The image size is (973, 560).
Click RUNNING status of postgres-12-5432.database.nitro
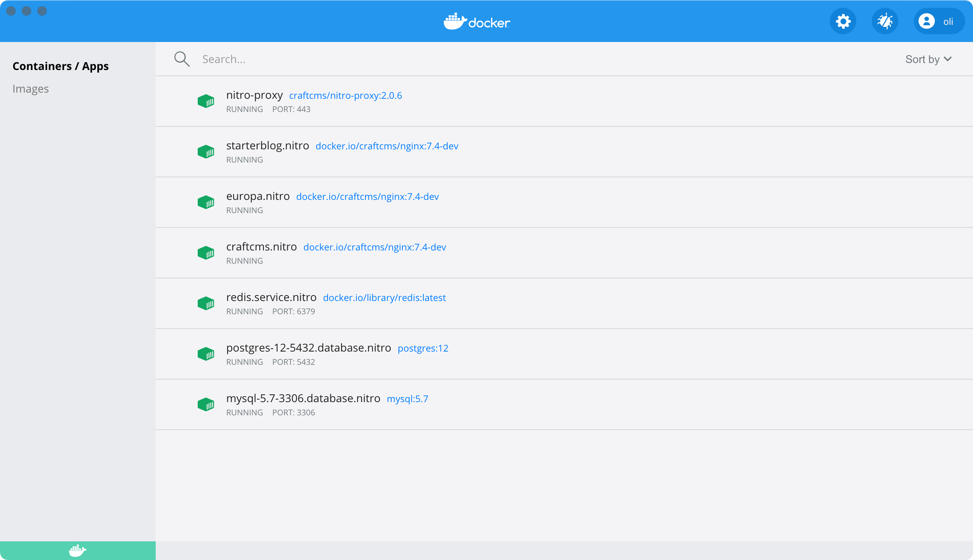point(245,362)
